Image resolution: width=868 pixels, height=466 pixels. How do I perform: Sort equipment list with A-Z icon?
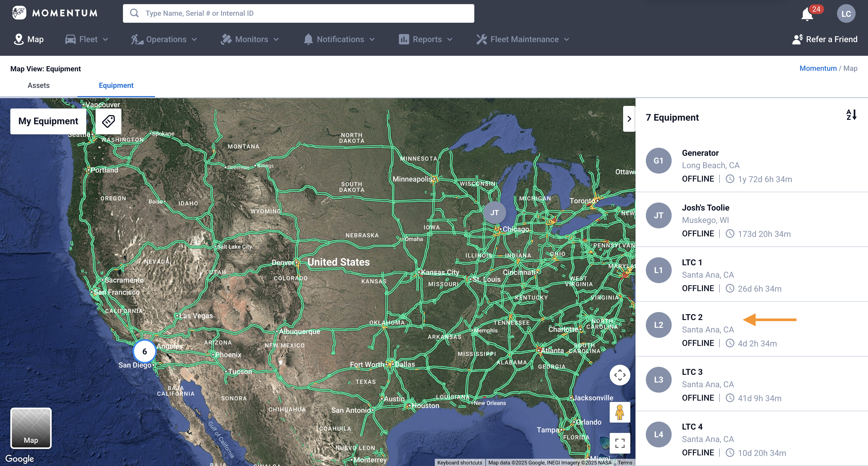pyautogui.click(x=851, y=115)
